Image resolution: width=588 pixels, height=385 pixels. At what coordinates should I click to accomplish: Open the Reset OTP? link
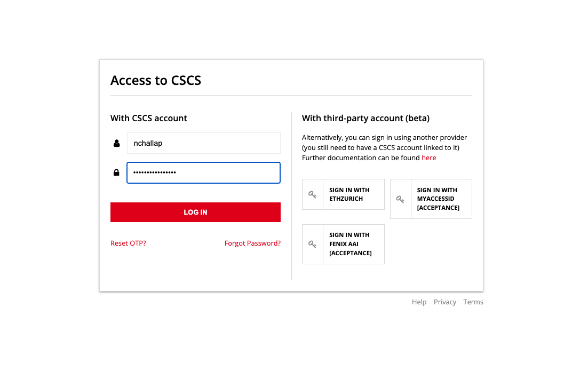click(128, 243)
